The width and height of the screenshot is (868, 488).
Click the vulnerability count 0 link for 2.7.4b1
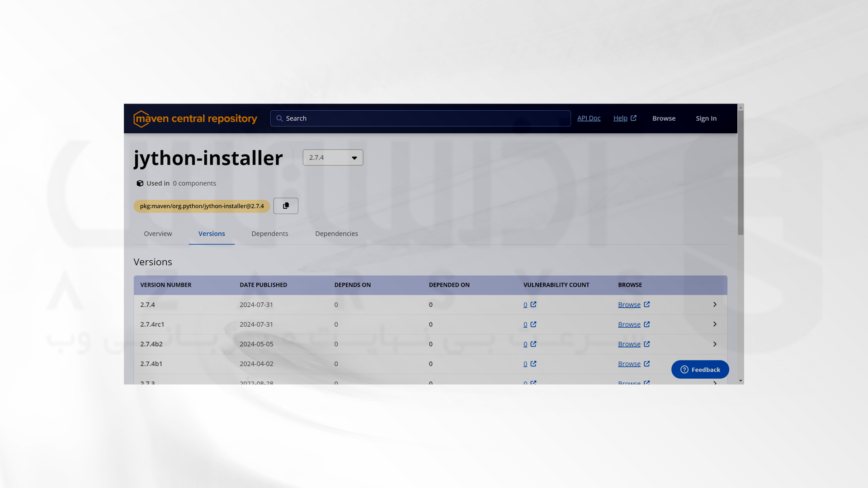525,364
